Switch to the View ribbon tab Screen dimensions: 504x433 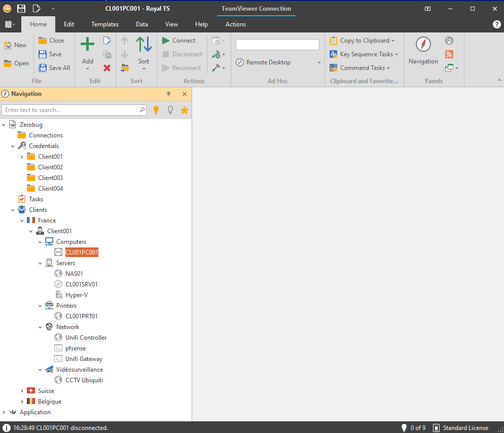click(x=171, y=24)
